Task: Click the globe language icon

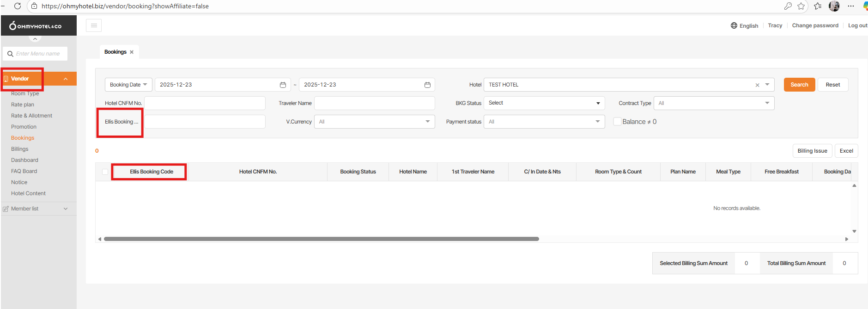Action: point(734,25)
